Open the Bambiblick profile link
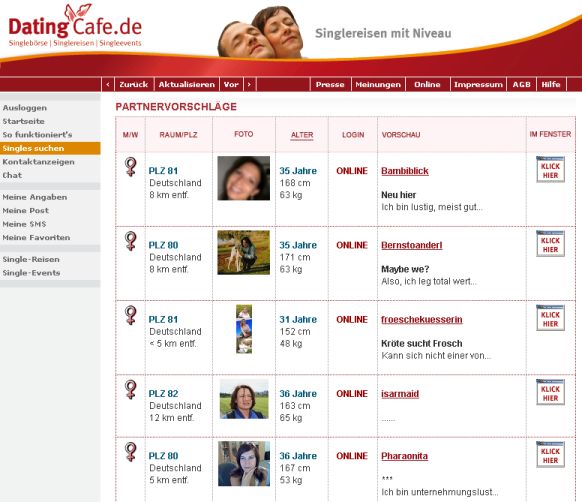Viewport: 582px width, 502px height. 405,171
